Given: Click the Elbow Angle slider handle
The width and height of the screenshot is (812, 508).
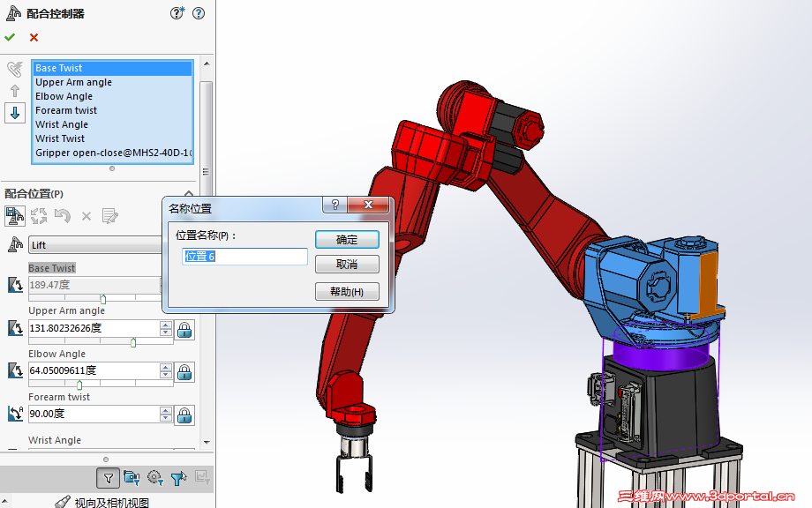Looking at the screenshot, I should pos(79,385).
